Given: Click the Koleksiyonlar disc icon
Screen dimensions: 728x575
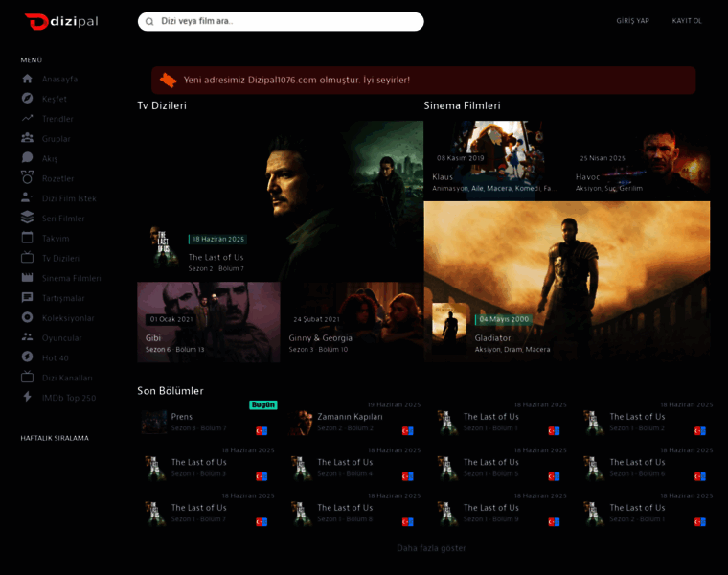Looking at the screenshot, I should (28, 318).
